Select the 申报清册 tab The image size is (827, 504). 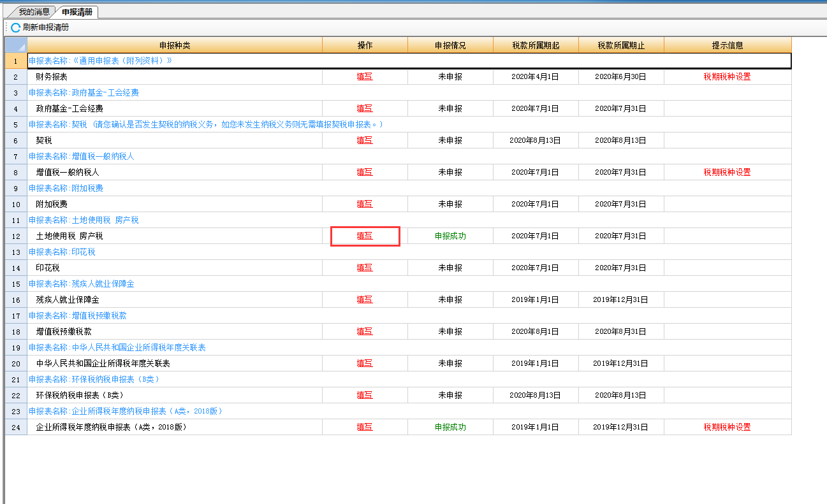(77, 12)
